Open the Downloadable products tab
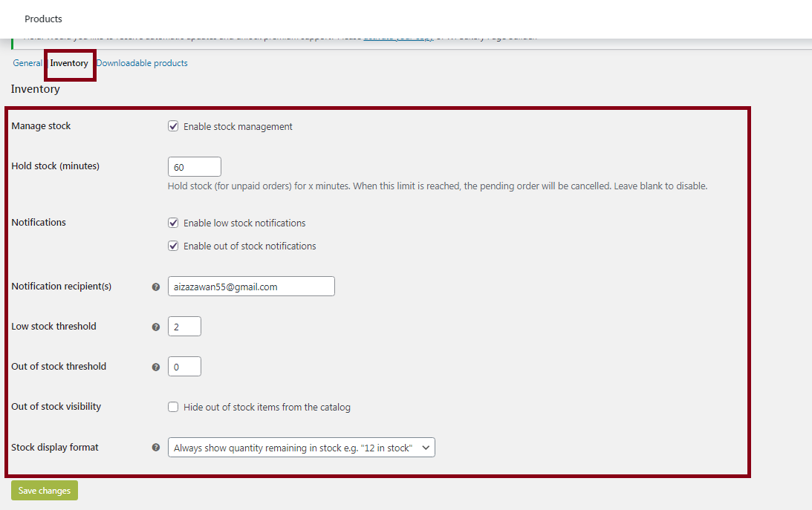812x510 pixels. click(142, 63)
